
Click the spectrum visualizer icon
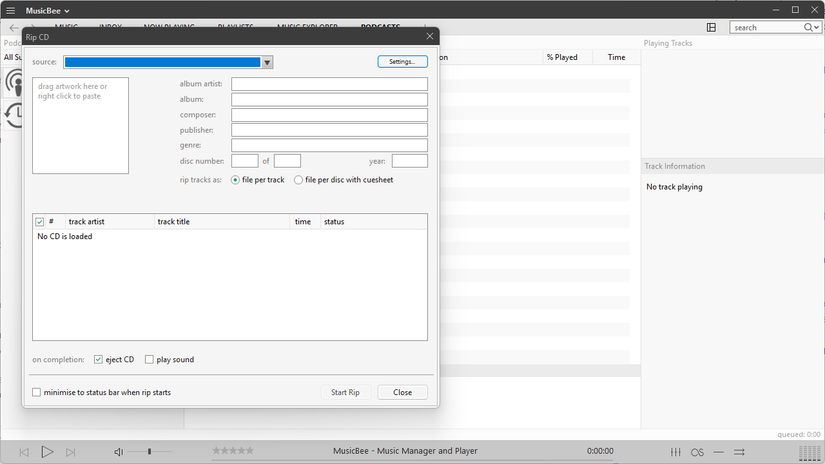coord(810,452)
